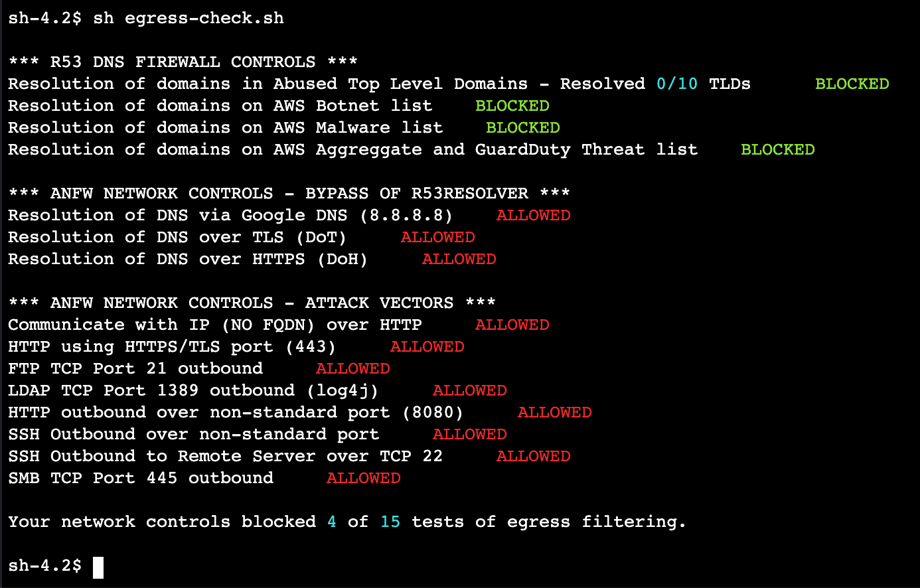Click the cyan number 15 in summary line

(x=390, y=522)
